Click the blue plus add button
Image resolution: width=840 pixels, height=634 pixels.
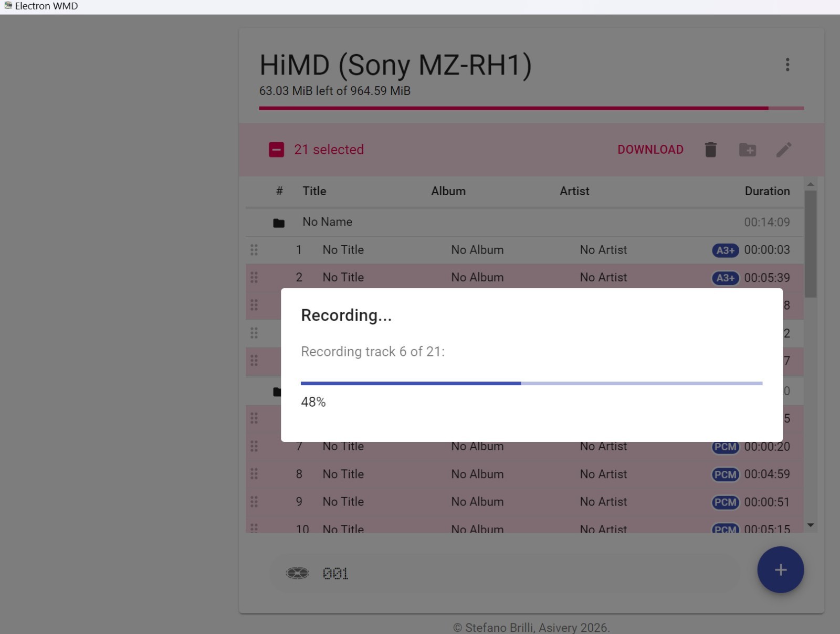pos(780,569)
